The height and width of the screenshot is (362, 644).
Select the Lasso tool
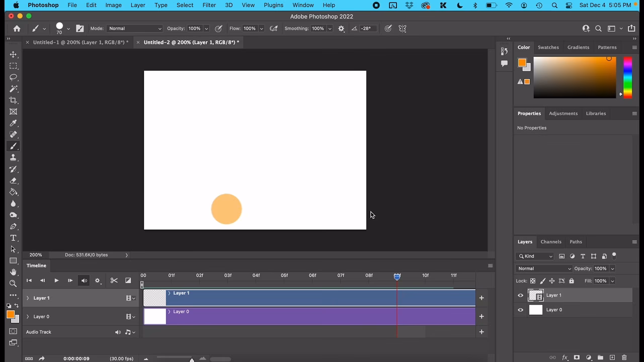[14, 77]
